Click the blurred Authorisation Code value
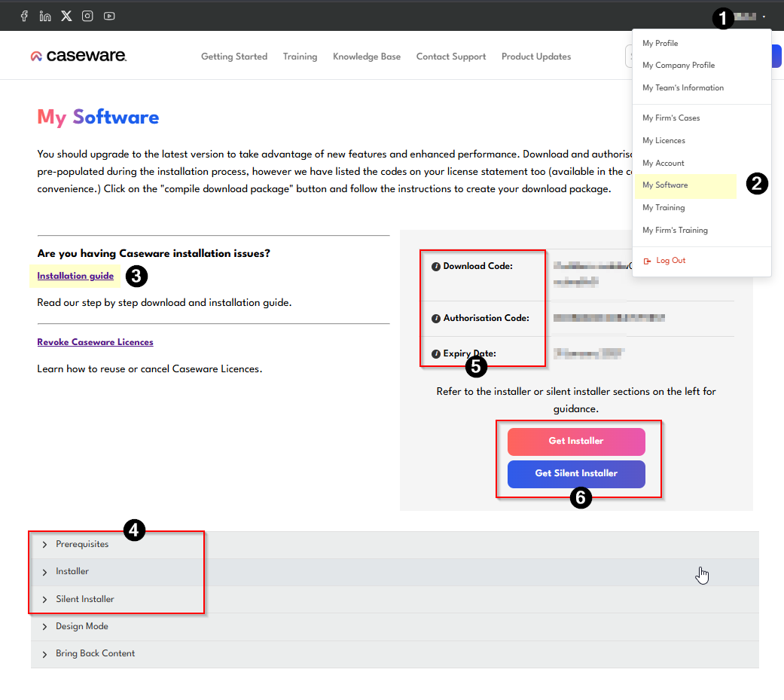The height and width of the screenshot is (700, 784). 609,318
